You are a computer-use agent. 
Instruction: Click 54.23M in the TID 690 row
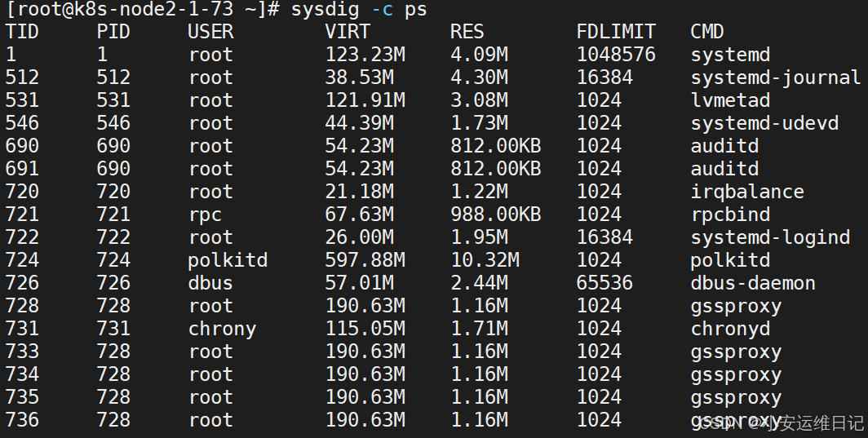click(359, 146)
